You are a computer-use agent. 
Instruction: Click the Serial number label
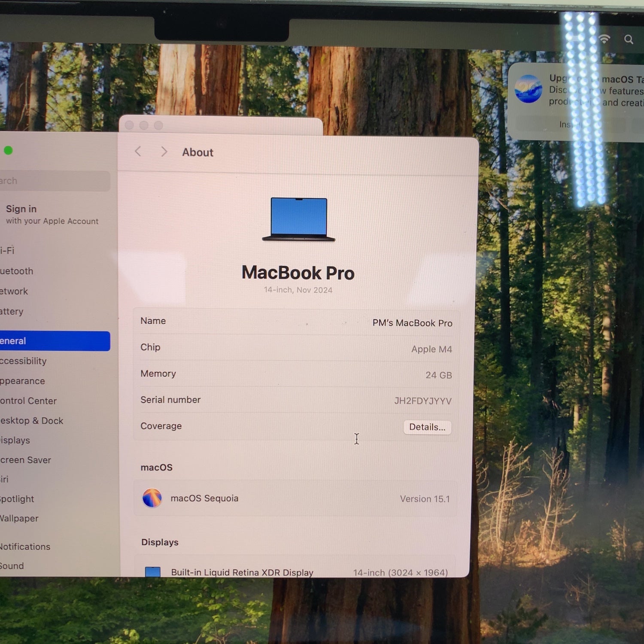coord(170,400)
